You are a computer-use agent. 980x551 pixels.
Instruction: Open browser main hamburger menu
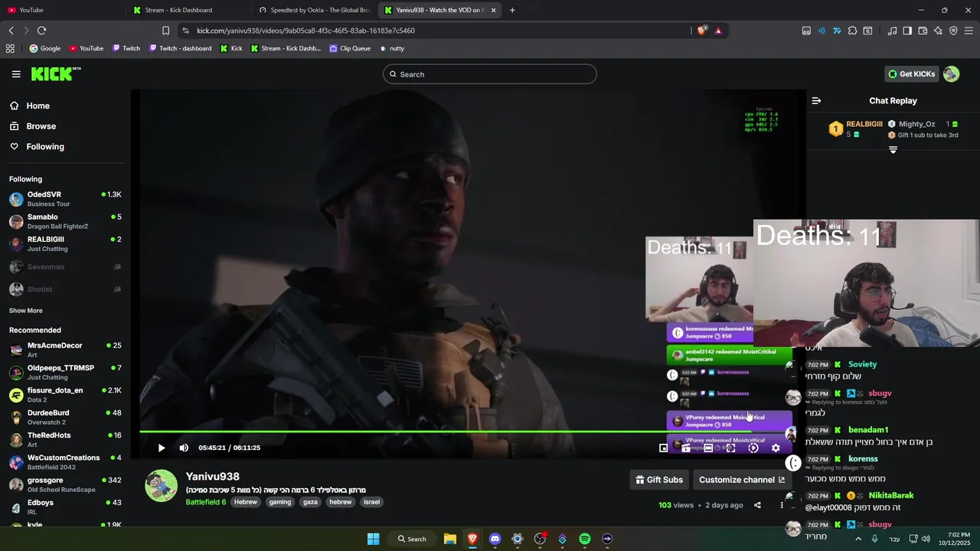tap(969, 31)
